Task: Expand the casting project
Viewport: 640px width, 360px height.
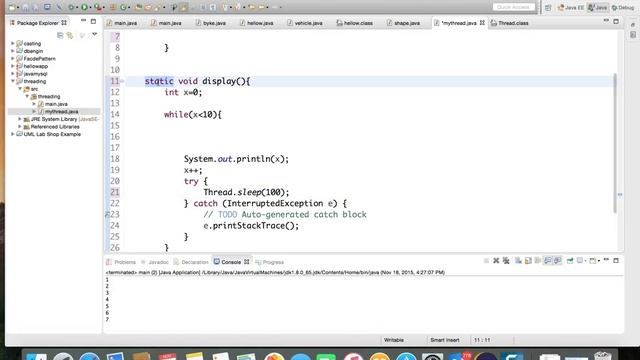Action: [x=13, y=43]
